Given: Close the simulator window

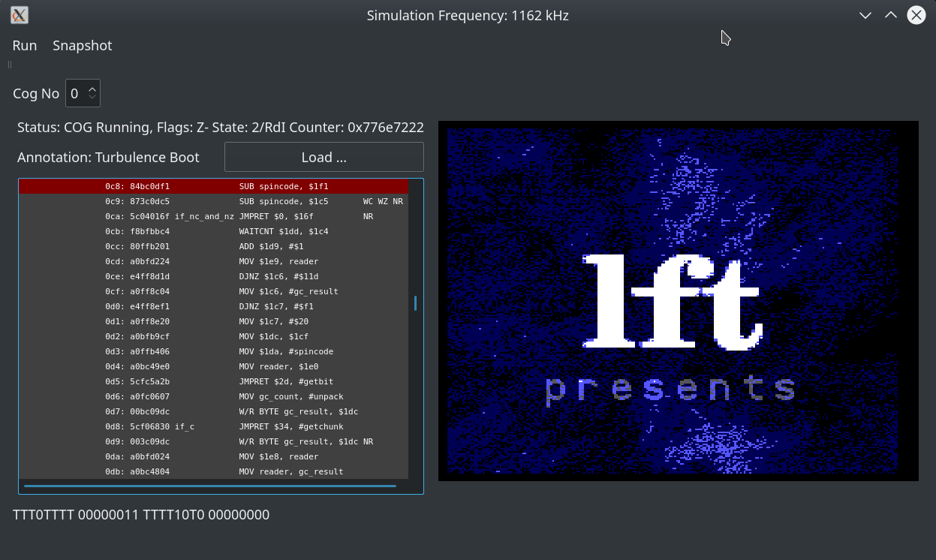Looking at the screenshot, I should click(x=916, y=15).
